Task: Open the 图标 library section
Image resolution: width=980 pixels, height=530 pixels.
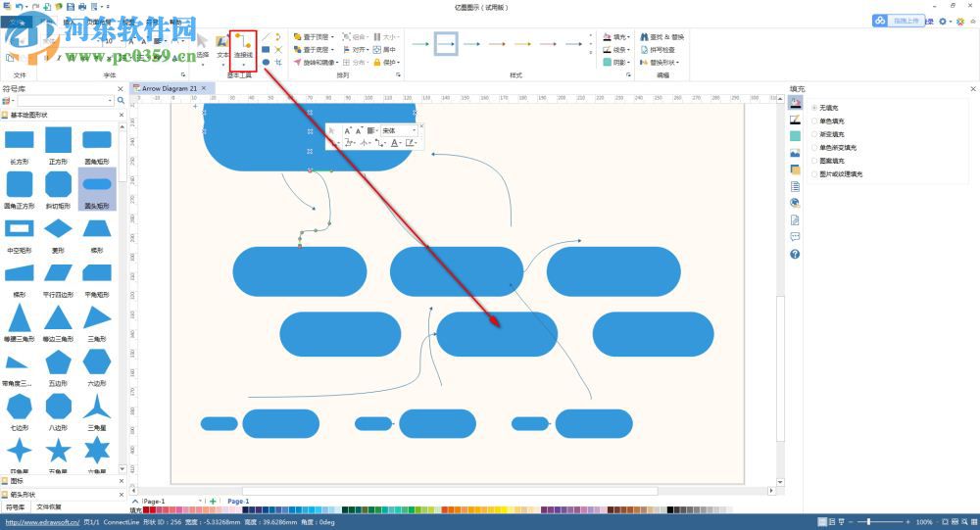Action: click(x=60, y=481)
